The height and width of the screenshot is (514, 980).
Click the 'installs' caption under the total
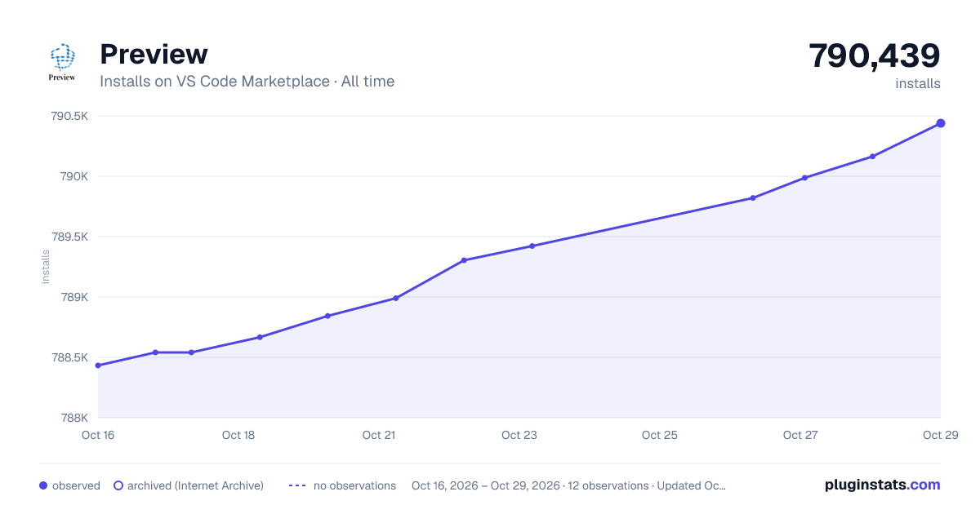918,83
